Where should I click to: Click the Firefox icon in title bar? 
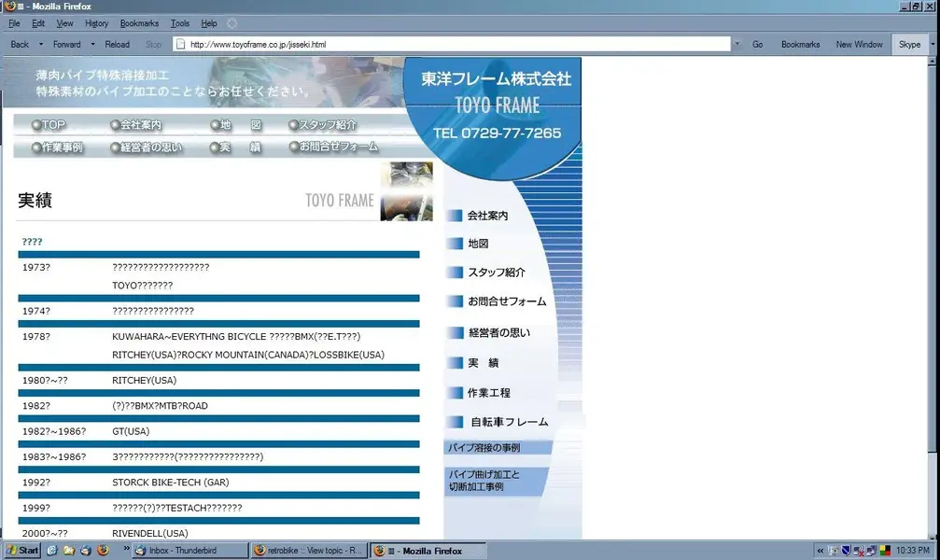(x=10, y=6)
